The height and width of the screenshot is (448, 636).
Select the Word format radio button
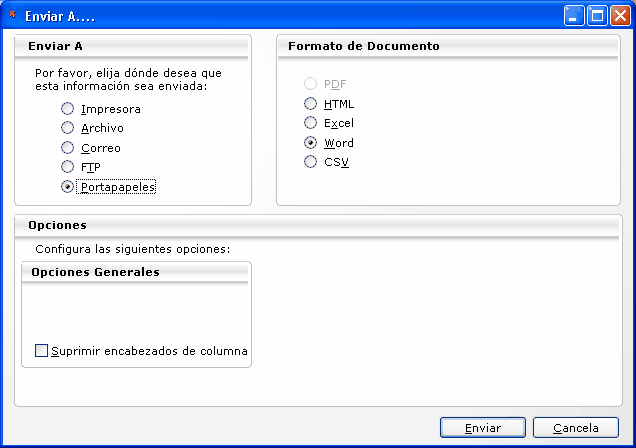click(311, 143)
